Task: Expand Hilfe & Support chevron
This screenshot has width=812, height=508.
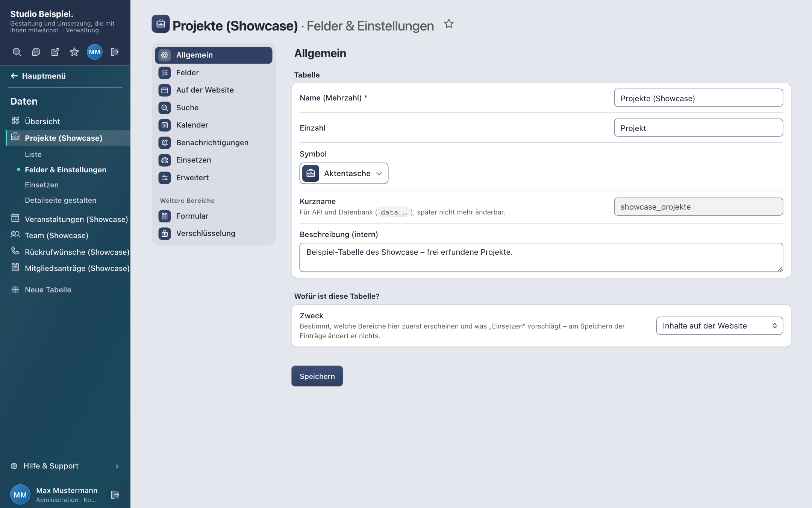Action: pos(117,466)
